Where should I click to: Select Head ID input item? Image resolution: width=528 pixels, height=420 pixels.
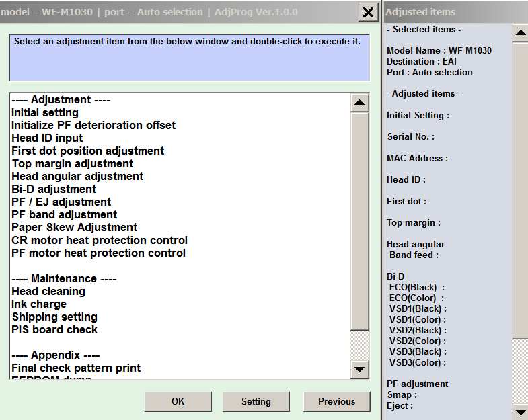(x=47, y=138)
